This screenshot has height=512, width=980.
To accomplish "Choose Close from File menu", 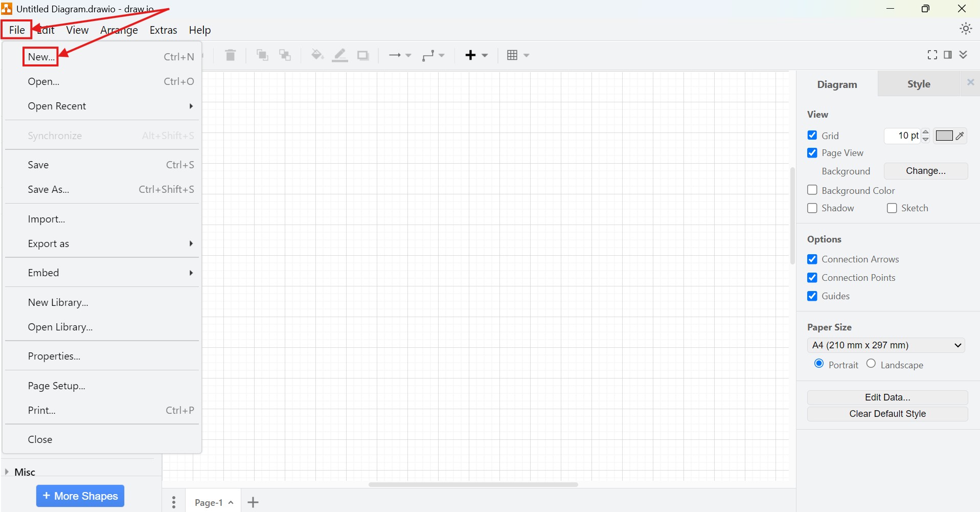I will click(x=101, y=439).
